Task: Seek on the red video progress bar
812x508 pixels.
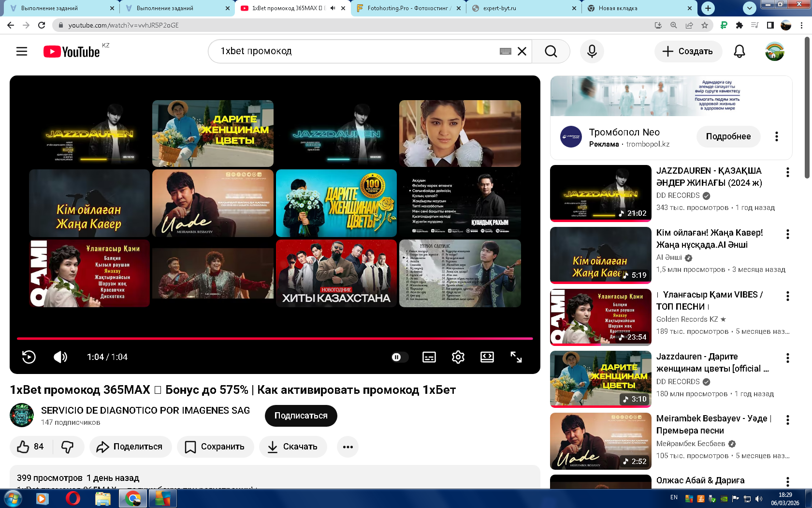Action: tap(275, 339)
